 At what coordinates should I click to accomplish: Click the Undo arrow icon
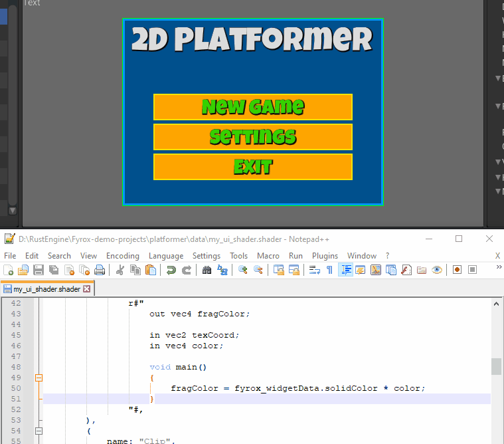[171, 270]
